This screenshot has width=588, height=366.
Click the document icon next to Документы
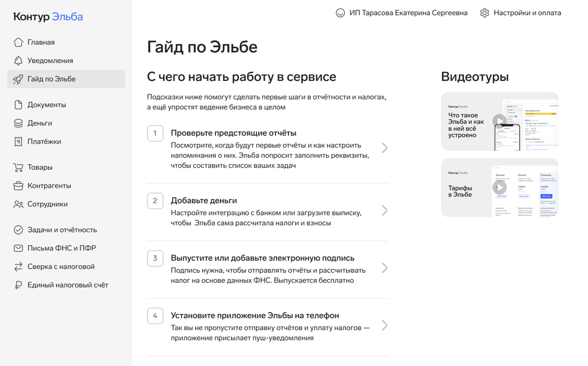[x=18, y=105]
